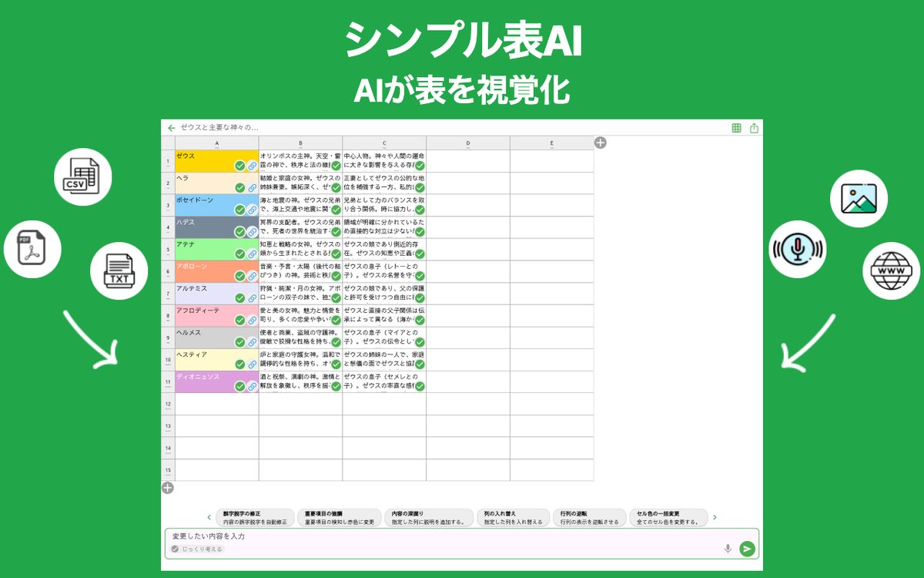Select the cell starting 中心人物
The image size is (924, 578).
[384, 161]
